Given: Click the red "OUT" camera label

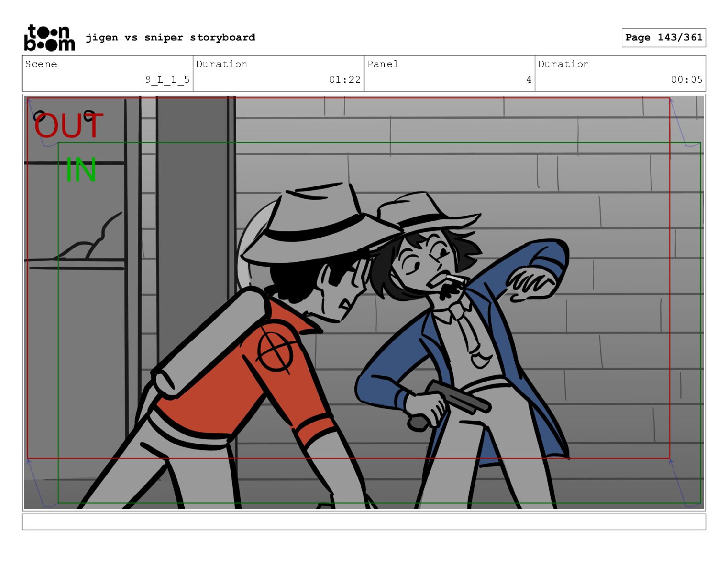Looking at the screenshot, I should point(68,126).
